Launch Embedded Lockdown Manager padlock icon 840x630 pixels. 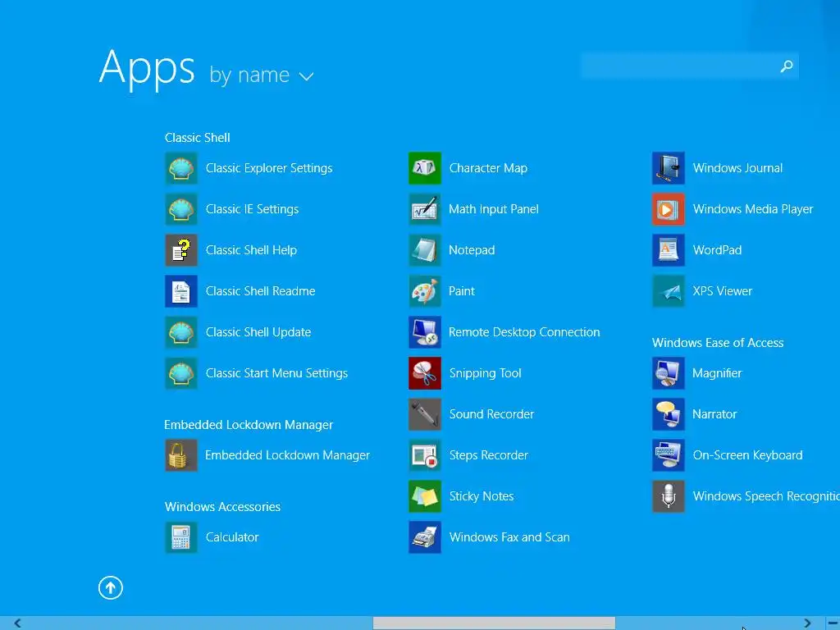181,455
